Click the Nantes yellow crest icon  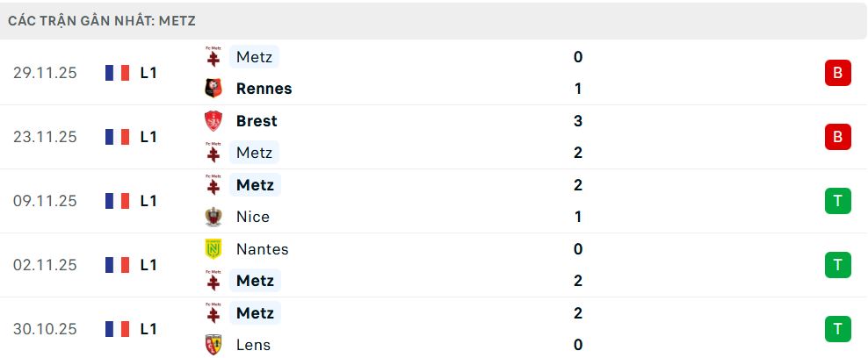click(x=213, y=249)
